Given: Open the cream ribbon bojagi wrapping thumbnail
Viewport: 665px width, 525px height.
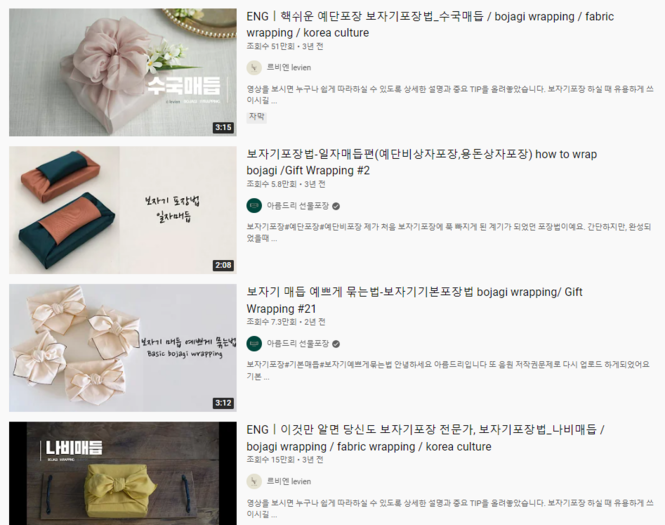Looking at the screenshot, I should (x=123, y=348).
